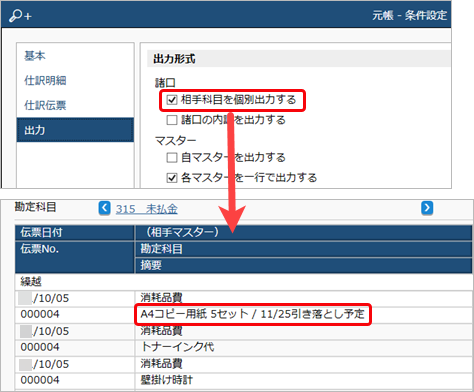Go to previous account with left chevron
The image size is (474, 392).
tap(105, 208)
